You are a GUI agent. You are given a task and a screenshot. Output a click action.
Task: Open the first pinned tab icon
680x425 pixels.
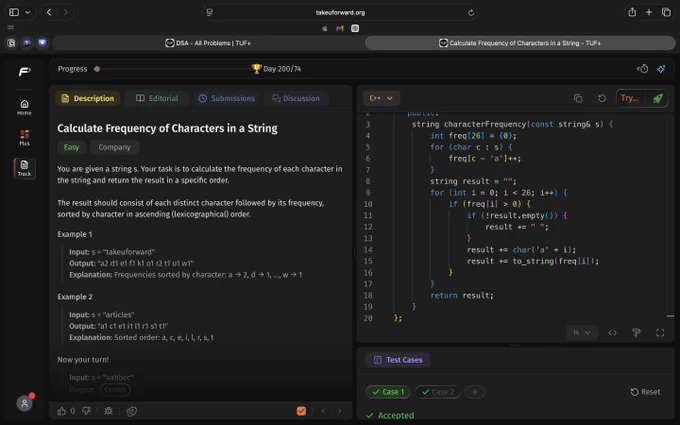[x=11, y=43]
